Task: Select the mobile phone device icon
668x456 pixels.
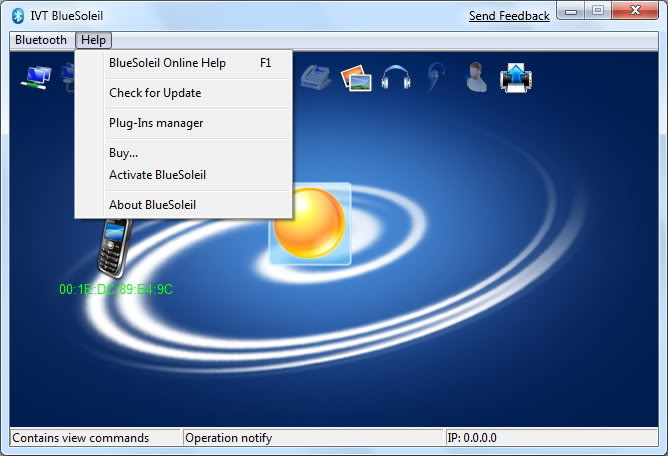Action: (x=114, y=249)
